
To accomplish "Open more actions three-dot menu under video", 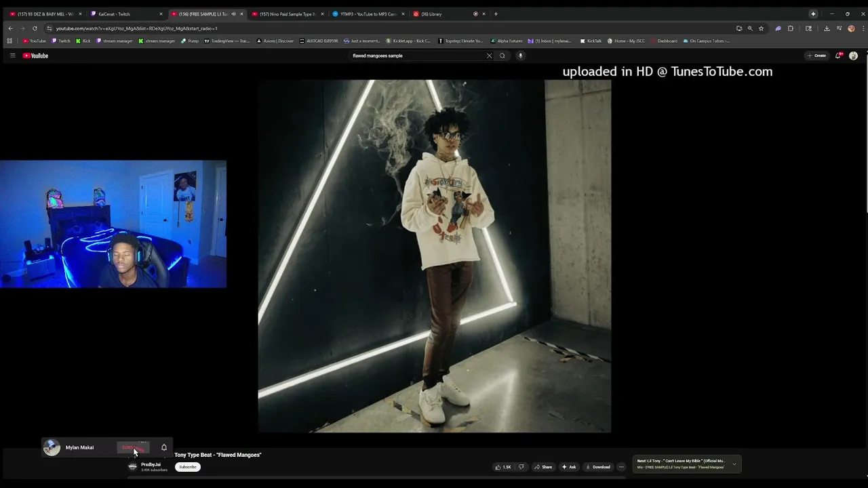I will click(621, 467).
